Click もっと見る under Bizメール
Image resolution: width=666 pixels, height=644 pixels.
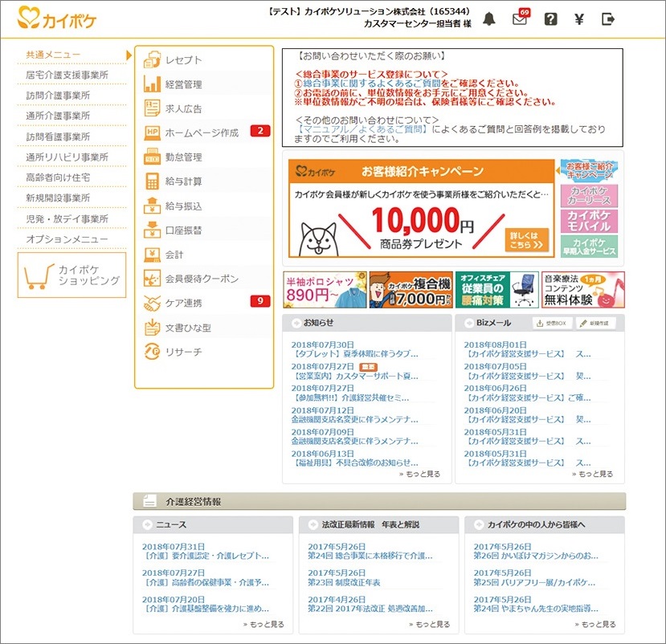click(x=593, y=474)
